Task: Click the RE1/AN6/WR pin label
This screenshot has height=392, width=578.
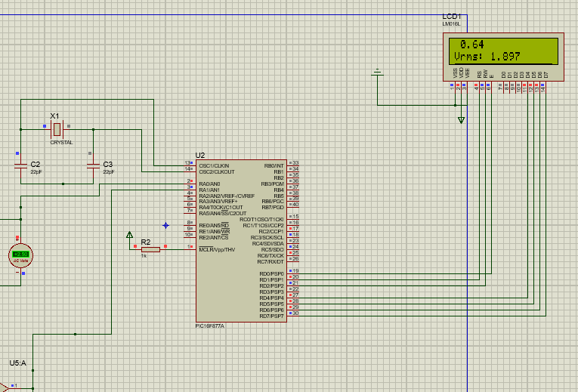Action: (x=214, y=232)
